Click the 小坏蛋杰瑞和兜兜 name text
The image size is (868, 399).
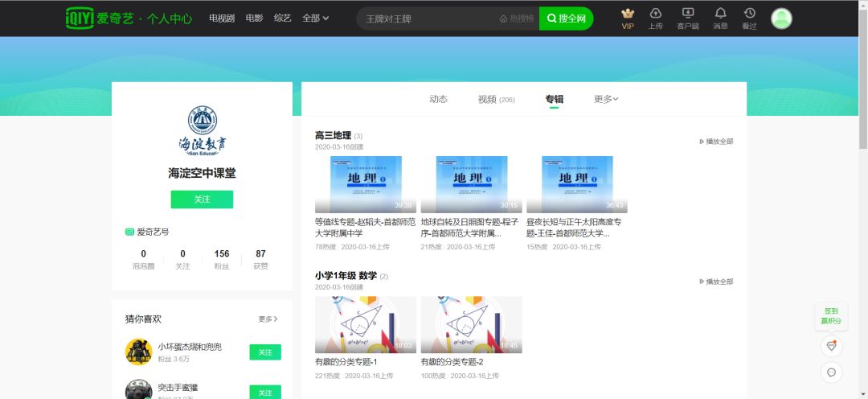coord(190,347)
